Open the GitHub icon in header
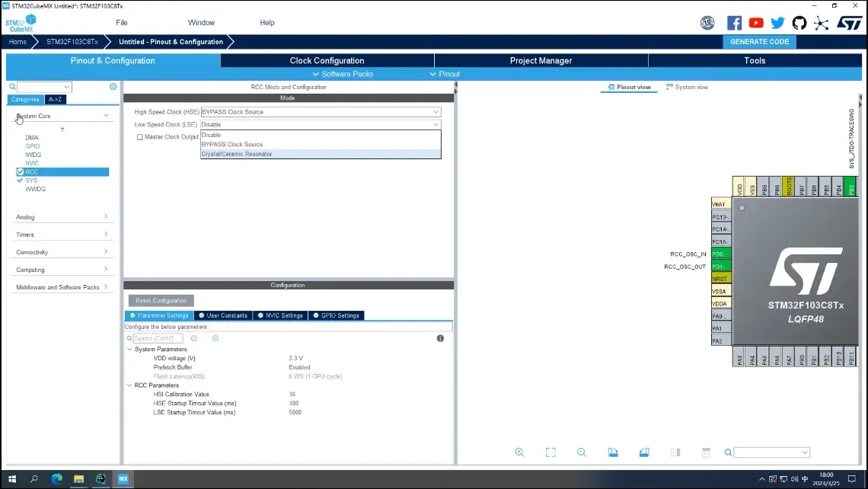Viewport: 868px width, 489px height. [x=799, y=23]
